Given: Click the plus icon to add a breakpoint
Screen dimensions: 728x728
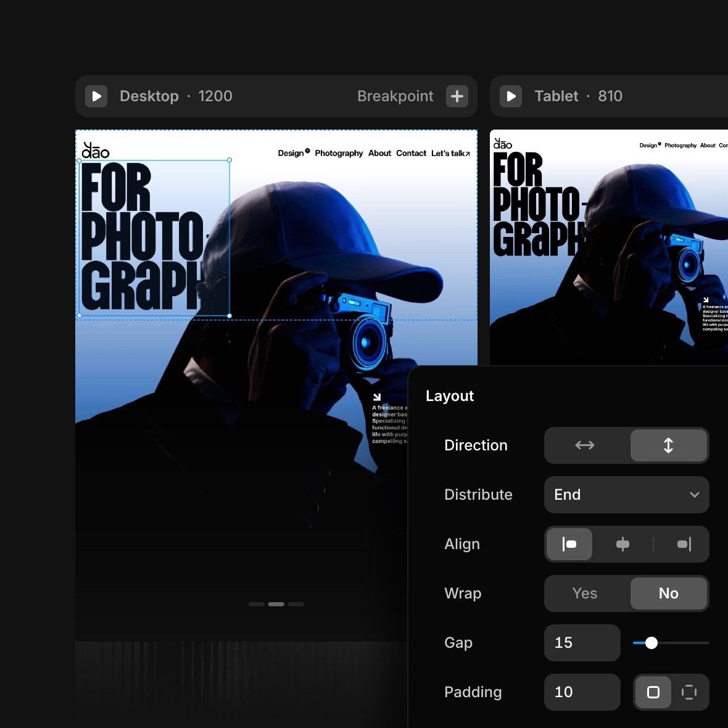Looking at the screenshot, I should pos(457,96).
